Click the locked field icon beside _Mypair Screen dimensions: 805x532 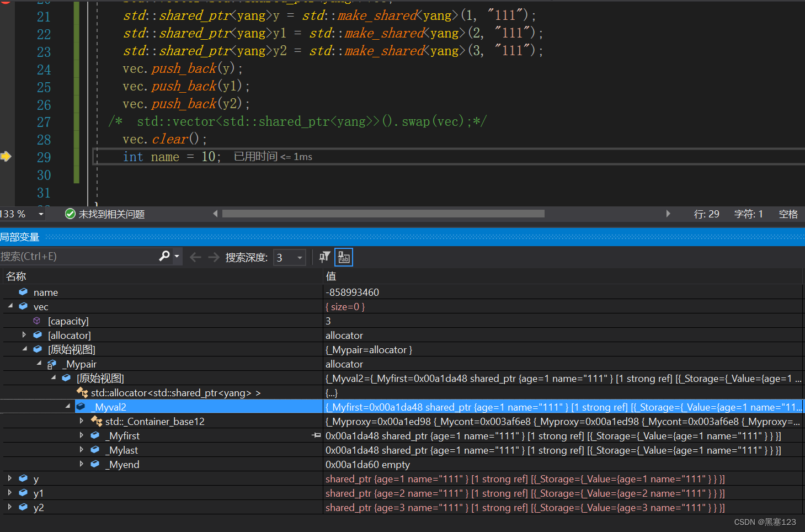tap(52, 364)
